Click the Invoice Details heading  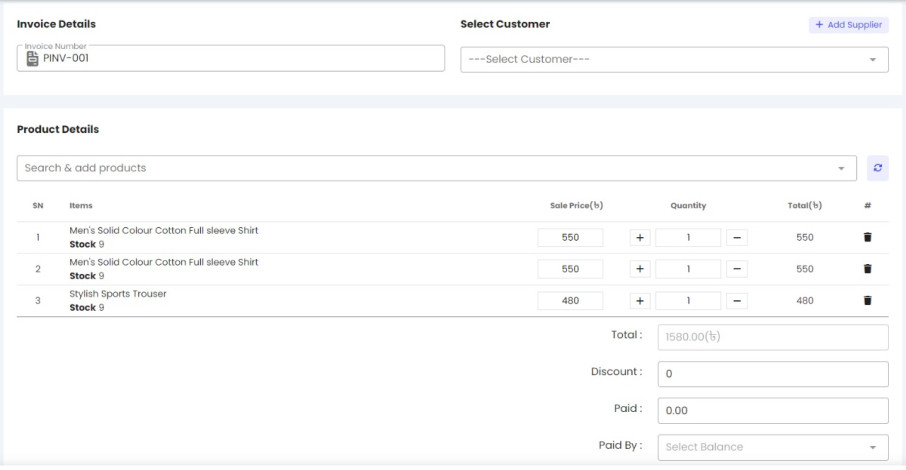click(x=56, y=24)
